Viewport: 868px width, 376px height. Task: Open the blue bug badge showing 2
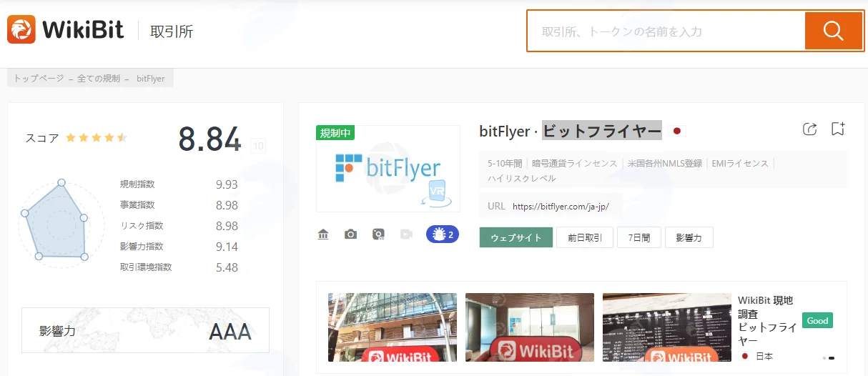click(x=443, y=234)
